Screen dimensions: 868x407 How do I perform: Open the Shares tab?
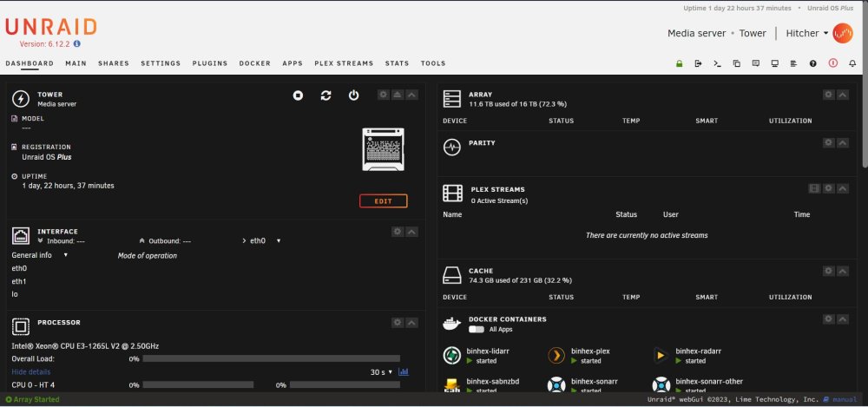click(x=114, y=63)
